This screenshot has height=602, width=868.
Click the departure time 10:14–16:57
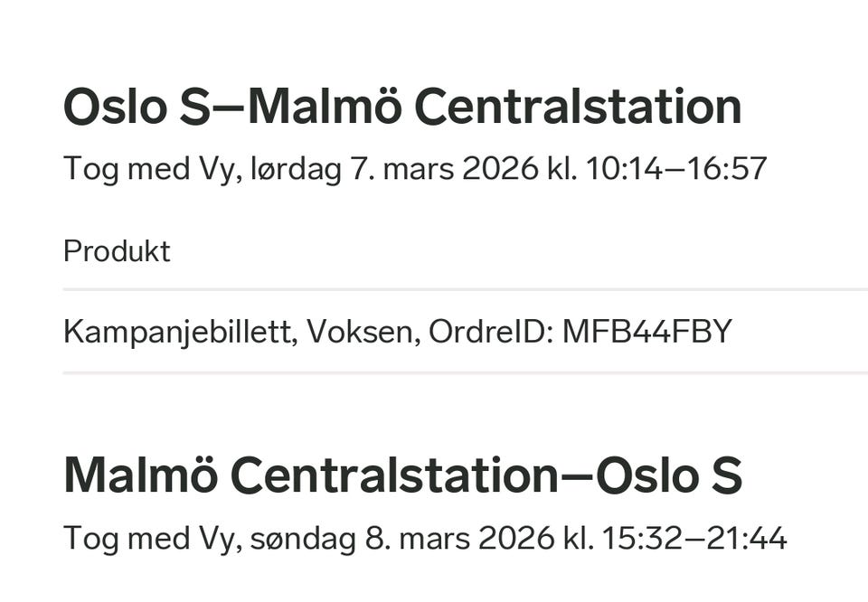click(x=676, y=168)
